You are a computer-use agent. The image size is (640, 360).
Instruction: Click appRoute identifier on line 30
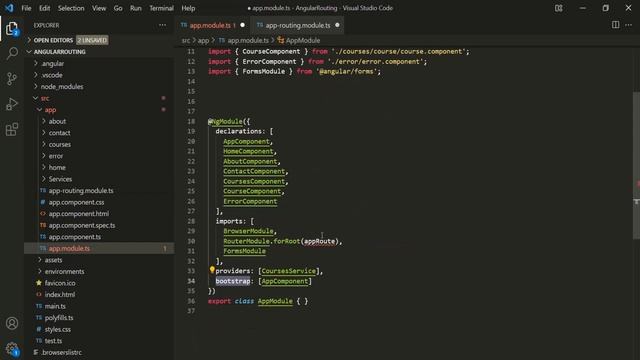(320, 241)
